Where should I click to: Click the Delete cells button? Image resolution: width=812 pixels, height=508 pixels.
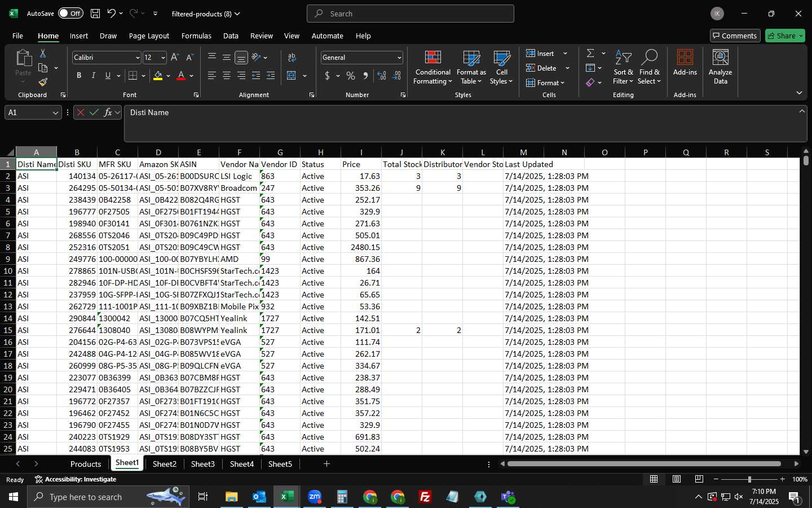point(541,68)
